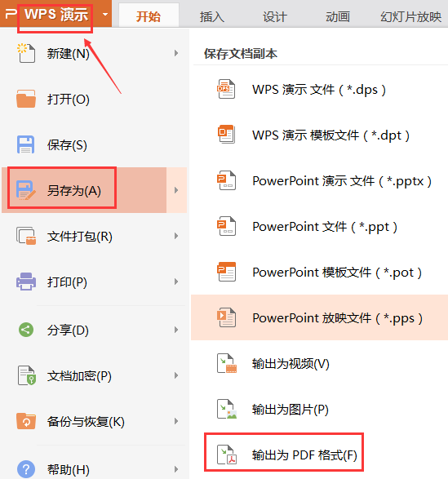The height and width of the screenshot is (479, 448).
Task: Expand the 新建(N) submenu arrow
Action: (176, 53)
